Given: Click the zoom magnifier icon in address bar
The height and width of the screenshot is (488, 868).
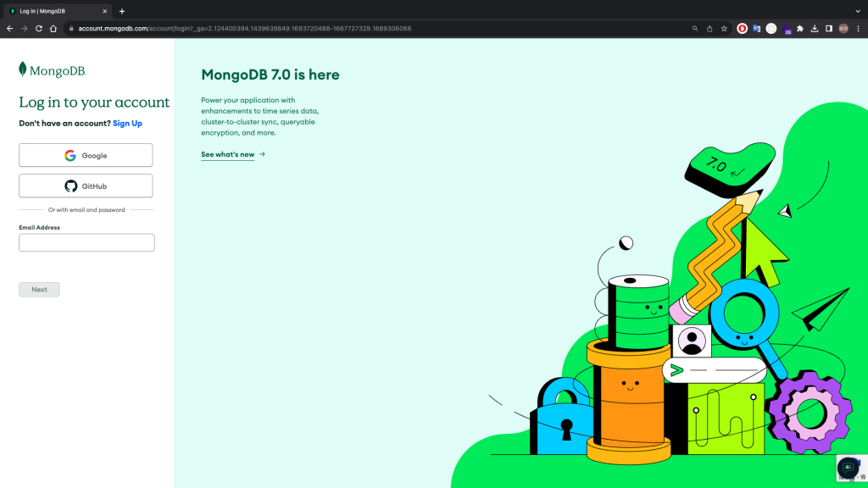Looking at the screenshot, I should point(695,28).
